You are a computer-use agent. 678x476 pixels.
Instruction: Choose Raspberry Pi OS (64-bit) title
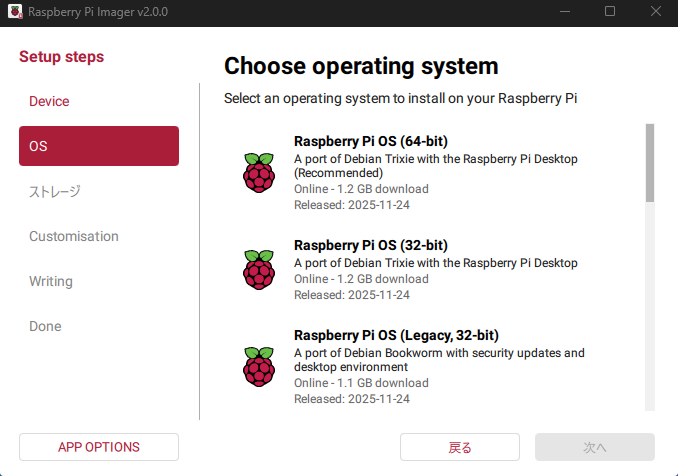(370, 141)
